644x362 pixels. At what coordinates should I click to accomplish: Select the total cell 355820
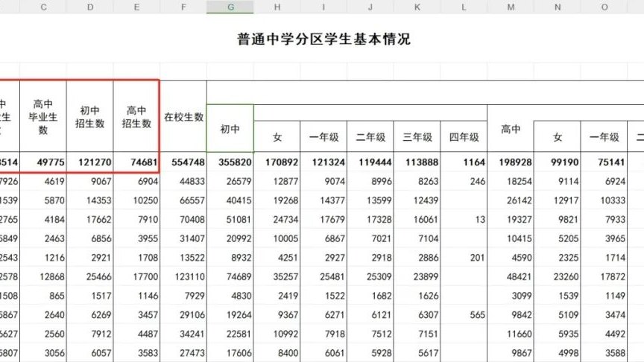(x=230, y=162)
